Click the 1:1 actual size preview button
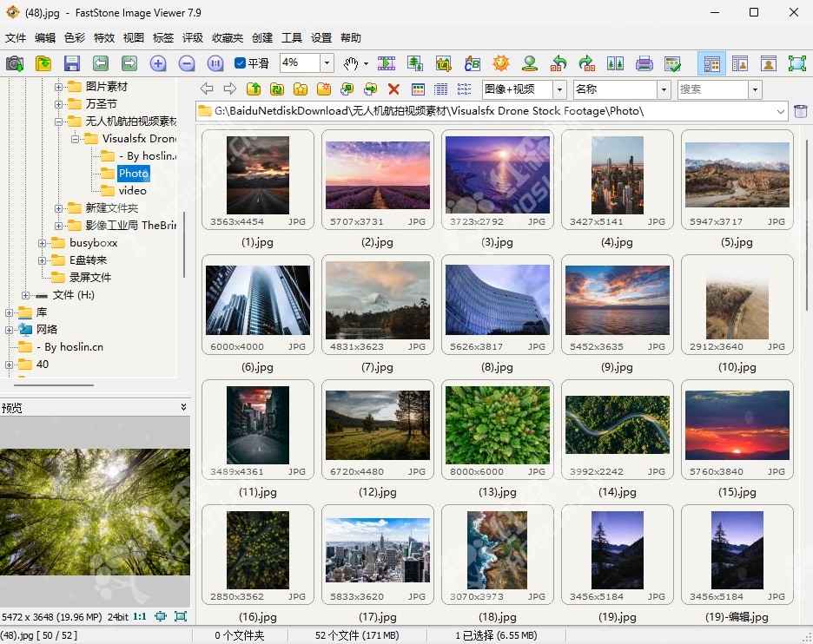 point(139,616)
